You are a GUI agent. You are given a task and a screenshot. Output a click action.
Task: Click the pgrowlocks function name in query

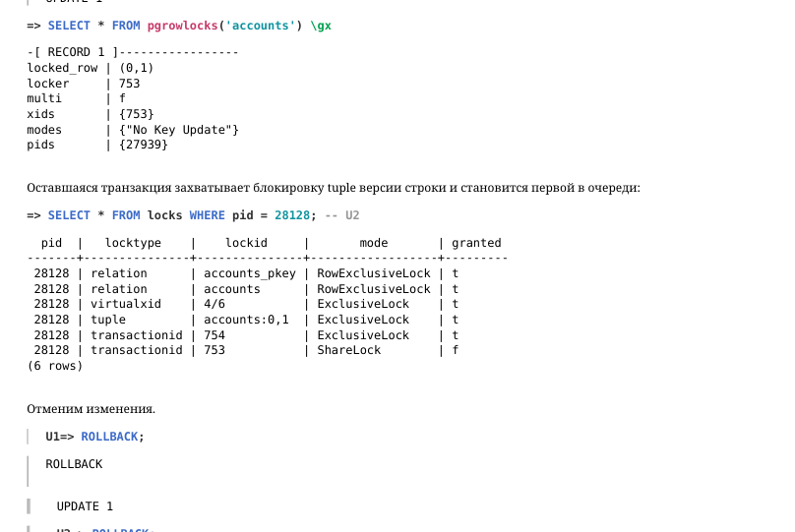pyautogui.click(x=182, y=26)
